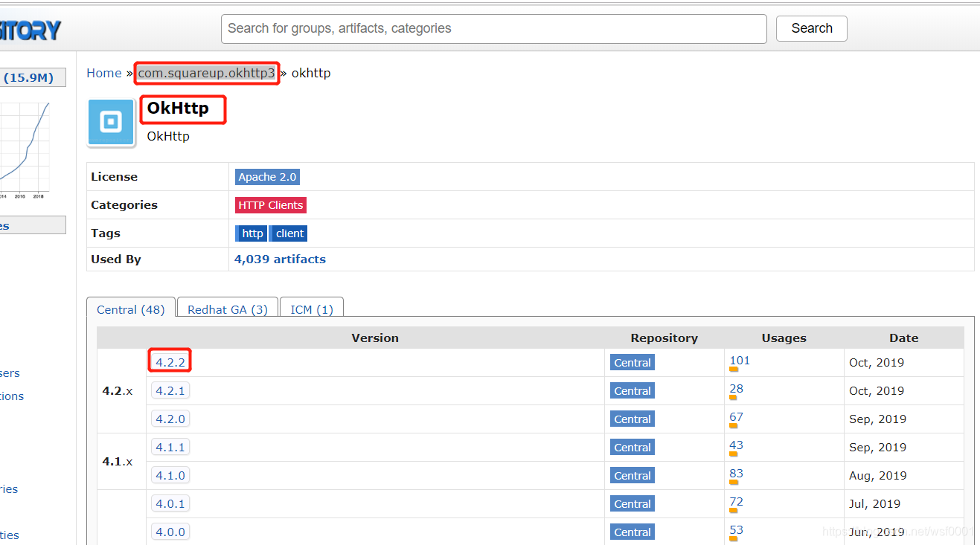Open version 4.2.1
980x545 pixels.
(170, 391)
